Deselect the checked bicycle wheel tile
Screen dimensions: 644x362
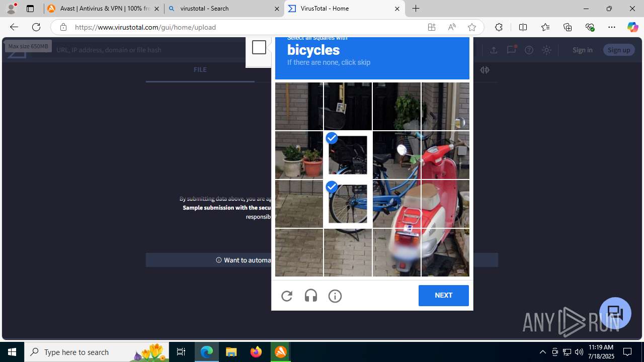pos(348,204)
